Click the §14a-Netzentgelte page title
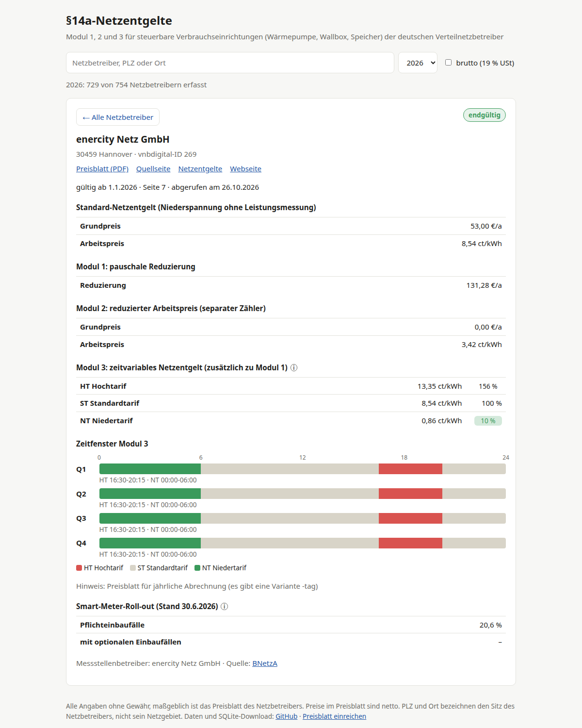 [x=119, y=21]
